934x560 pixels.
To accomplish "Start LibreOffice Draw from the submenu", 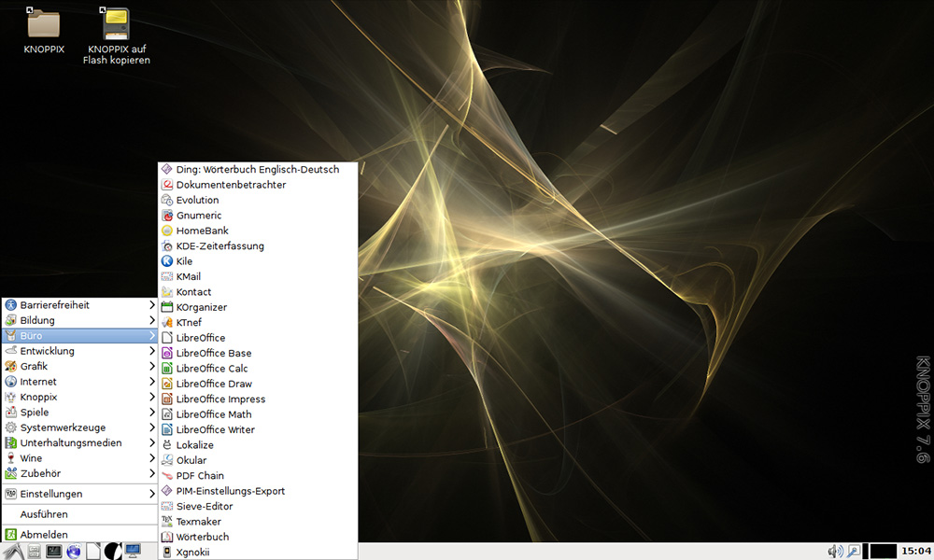I will [258, 384].
